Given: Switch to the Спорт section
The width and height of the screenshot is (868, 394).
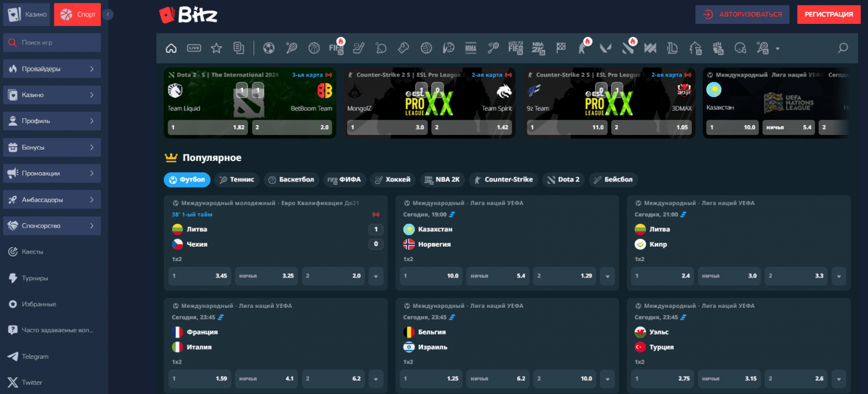Looking at the screenshot, I should [x=78, y=15].
